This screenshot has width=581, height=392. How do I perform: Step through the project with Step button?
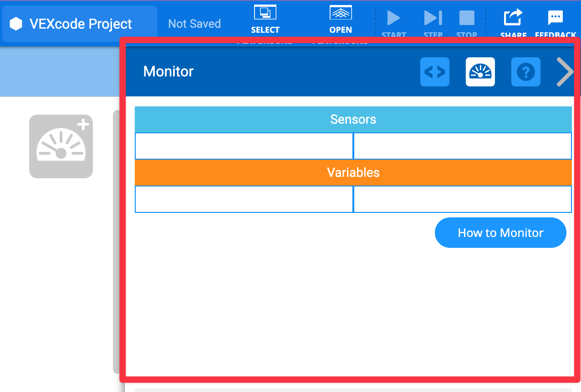click(433, 18)
